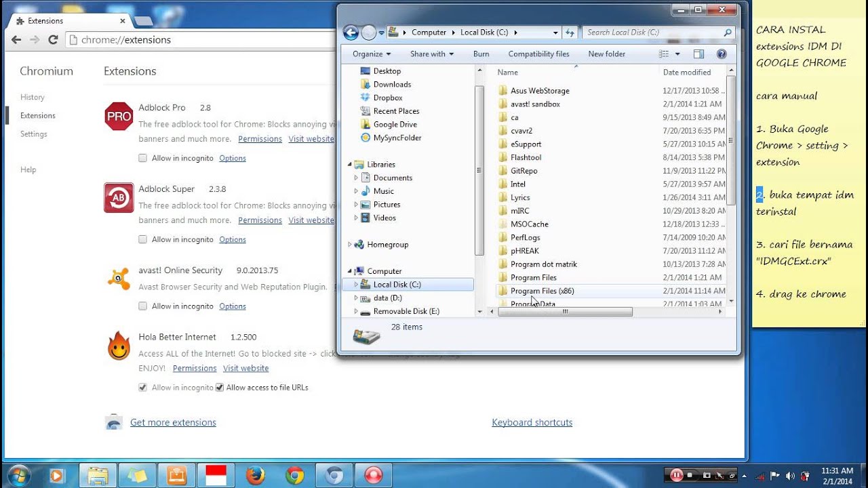Open Settings in Chromium sidebar
The width and height of the screenshot is (868, 488).
tap(34, 134)
